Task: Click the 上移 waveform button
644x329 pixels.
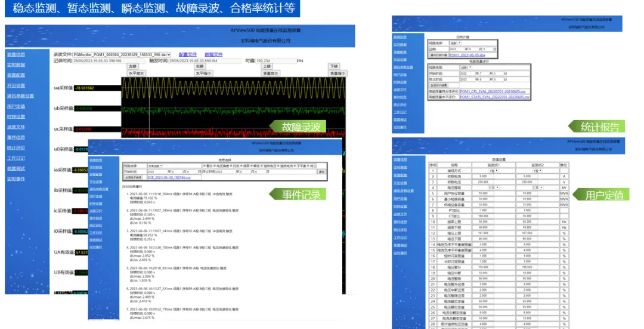Action: (x=267, y=66)
